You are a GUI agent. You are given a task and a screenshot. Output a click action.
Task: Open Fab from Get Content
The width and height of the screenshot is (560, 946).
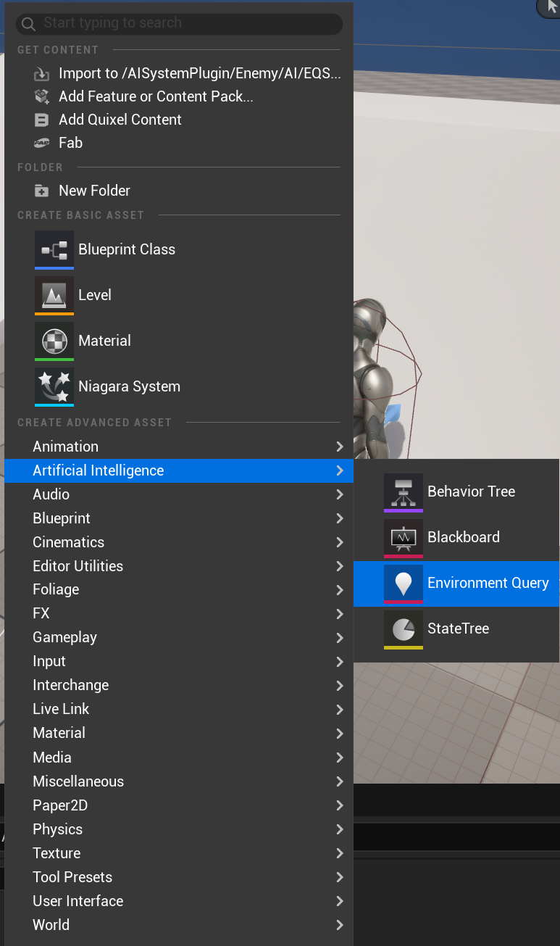(70, 143)
